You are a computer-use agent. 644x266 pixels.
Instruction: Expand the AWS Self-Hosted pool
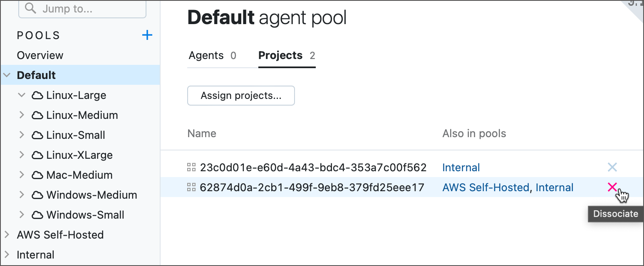[x=7, y=235]
